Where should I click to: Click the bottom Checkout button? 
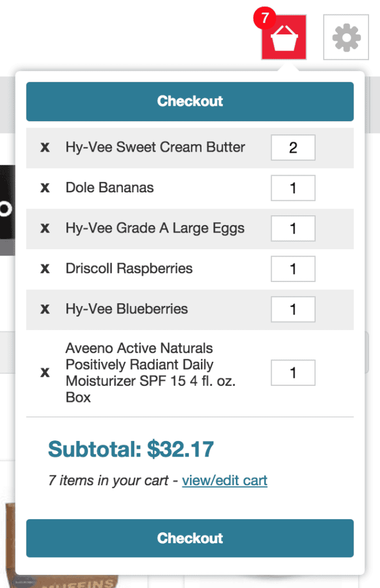(x=190, y=538)
